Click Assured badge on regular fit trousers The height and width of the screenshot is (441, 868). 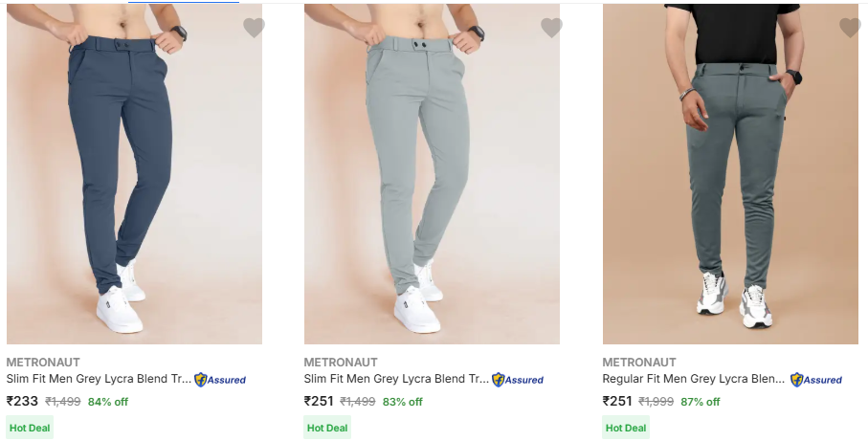coord(816,380)
